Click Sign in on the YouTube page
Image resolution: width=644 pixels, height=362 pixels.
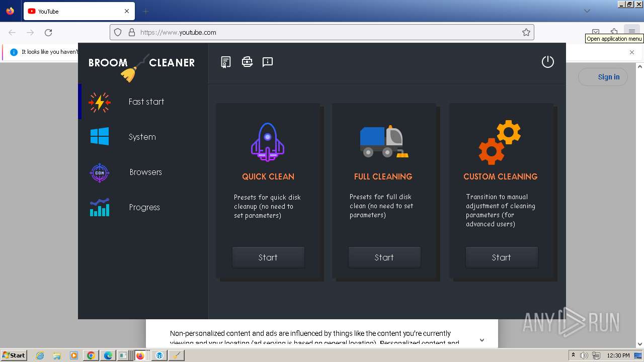coord(603,77)
